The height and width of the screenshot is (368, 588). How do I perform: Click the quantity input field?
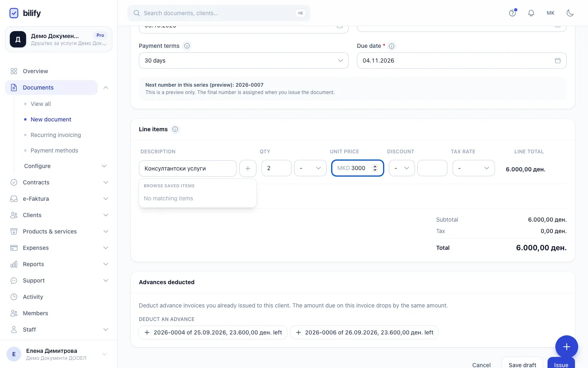point(276,168)
